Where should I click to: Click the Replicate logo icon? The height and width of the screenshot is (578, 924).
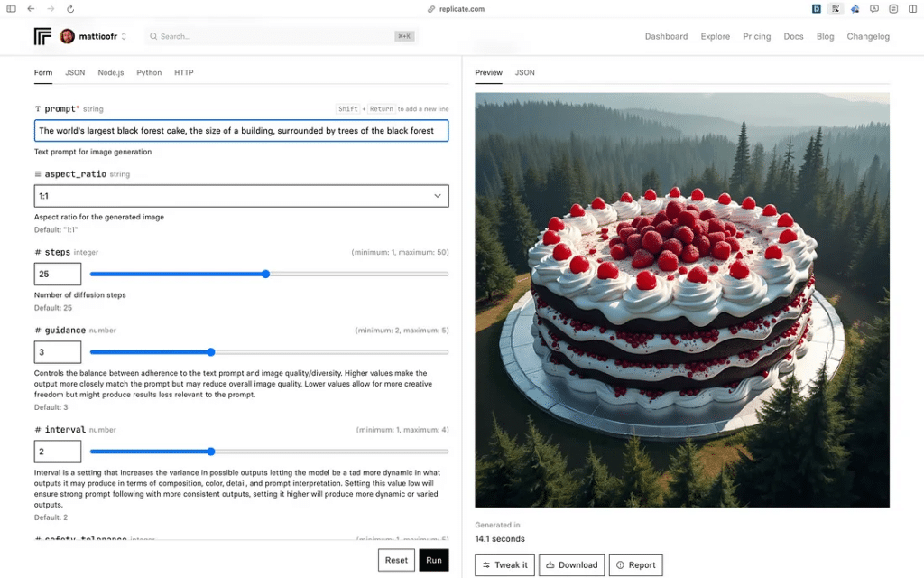(x=42, y=36)
